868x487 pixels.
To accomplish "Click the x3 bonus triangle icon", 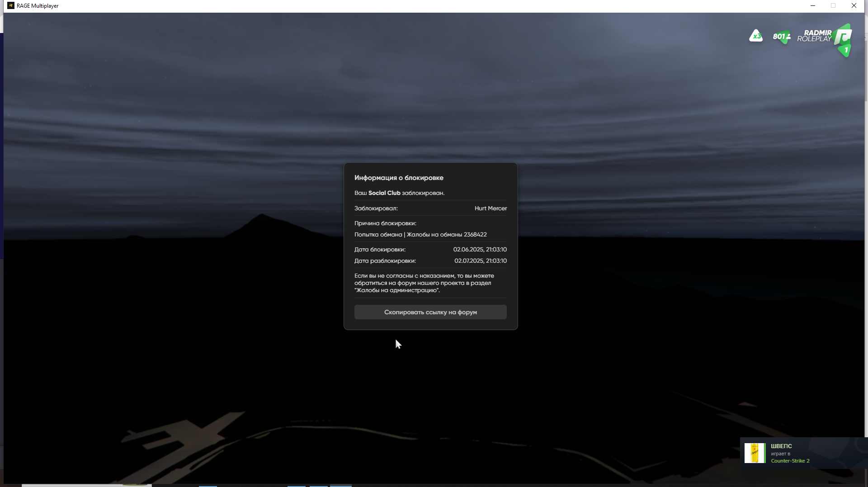I will (x=756, y=36).
